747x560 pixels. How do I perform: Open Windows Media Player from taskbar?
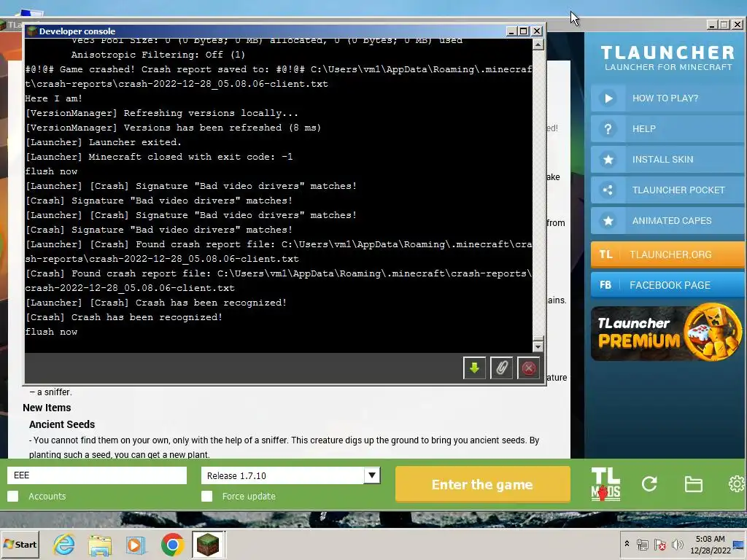point(136,545)
